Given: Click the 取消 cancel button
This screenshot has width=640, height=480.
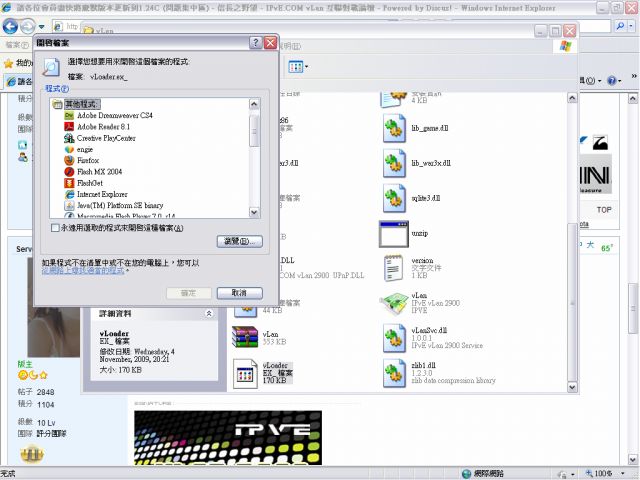Looking at the screenshot, I should [x=238, y=292].
